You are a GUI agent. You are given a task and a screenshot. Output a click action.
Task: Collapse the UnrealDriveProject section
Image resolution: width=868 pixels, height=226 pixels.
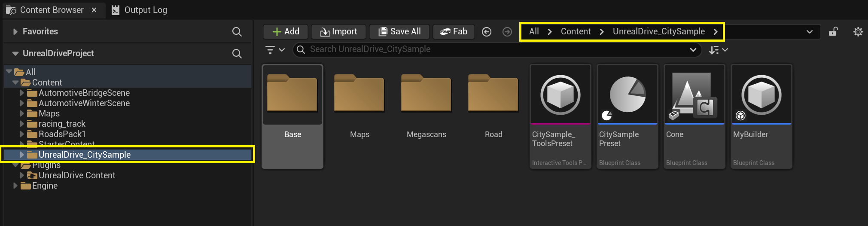(x=15, y=54)
